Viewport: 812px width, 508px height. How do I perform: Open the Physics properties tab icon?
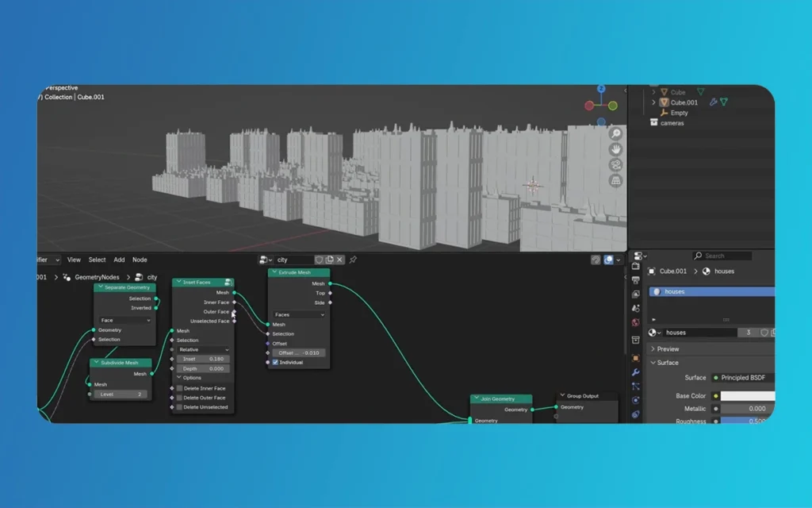click(x=636, y=400)
